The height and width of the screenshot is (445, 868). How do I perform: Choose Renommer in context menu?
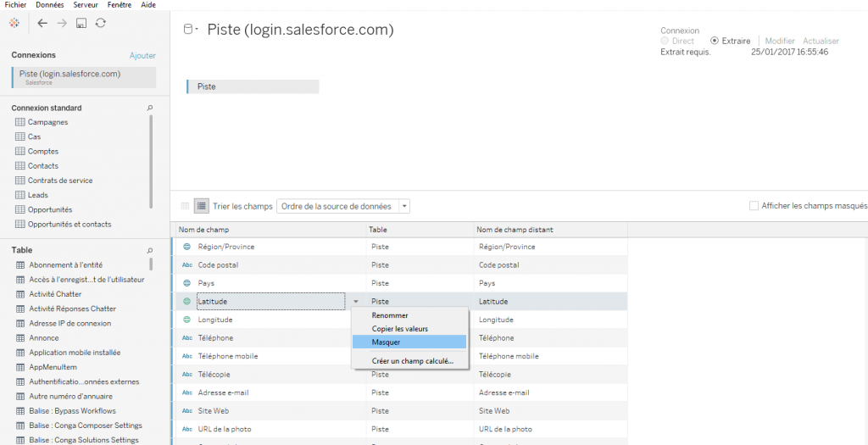coord(409,315)
